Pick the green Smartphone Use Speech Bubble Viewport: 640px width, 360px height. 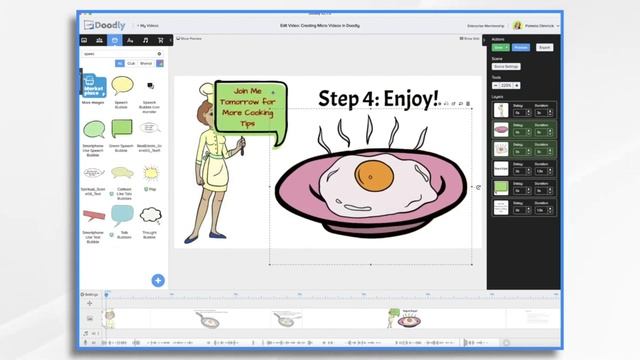tap(94, 130)
